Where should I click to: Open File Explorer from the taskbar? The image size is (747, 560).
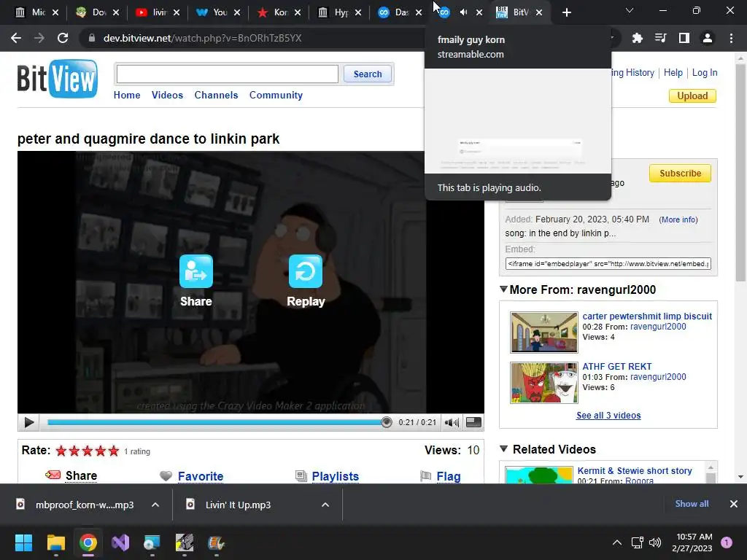55,542
